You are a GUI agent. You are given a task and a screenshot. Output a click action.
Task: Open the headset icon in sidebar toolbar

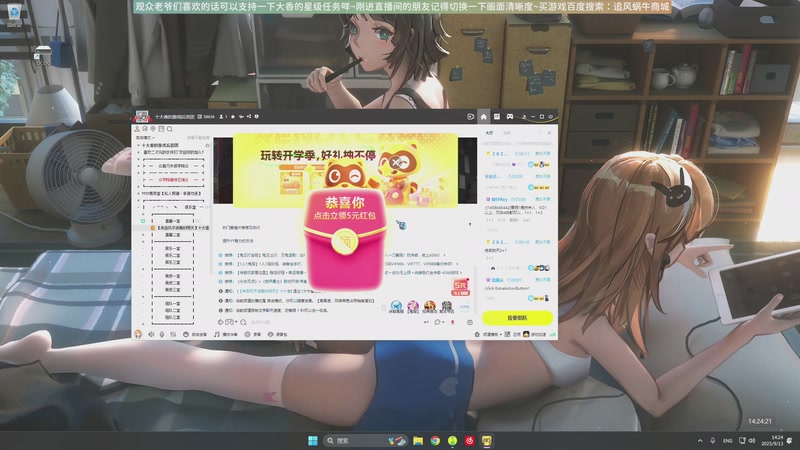coord(145,129)
